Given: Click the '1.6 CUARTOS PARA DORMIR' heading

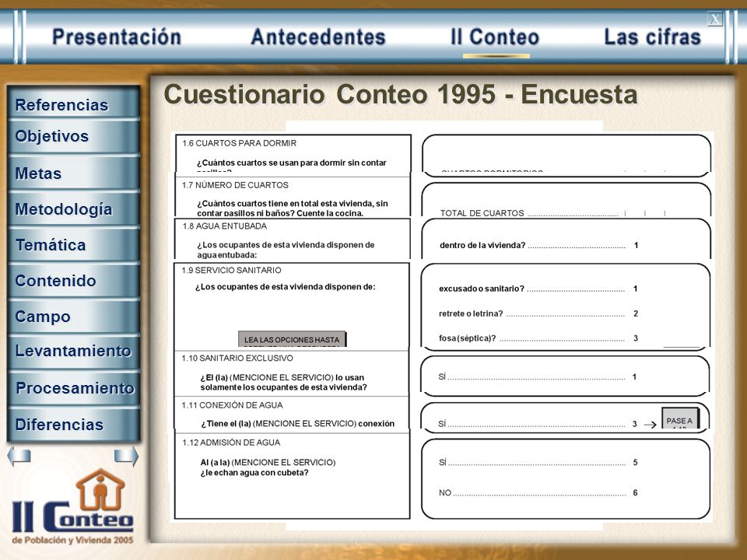Looking at the screenshot, I should pyautogui.click(x=239, y=143).
